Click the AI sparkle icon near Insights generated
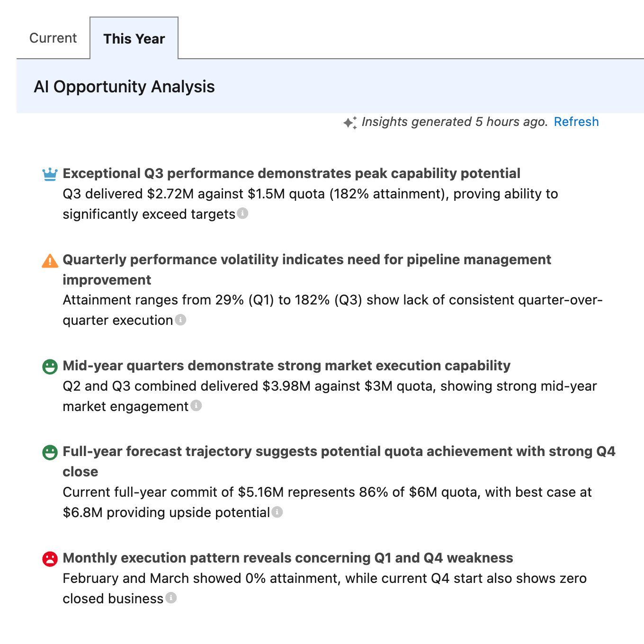 pyautogui.click(x=350, y=123)
